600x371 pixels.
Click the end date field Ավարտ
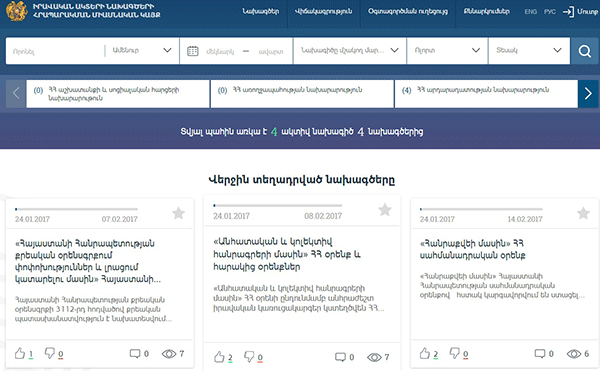coord(271,51)
